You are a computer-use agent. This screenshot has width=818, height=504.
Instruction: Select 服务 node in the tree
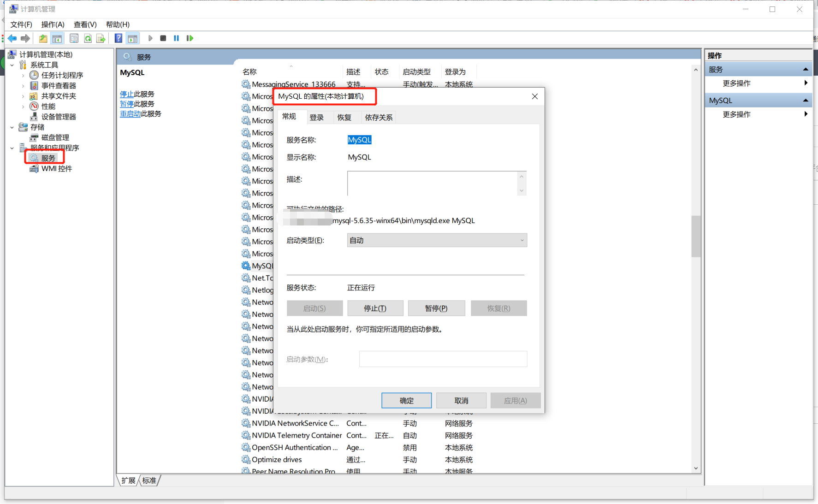click(x=48, y=158)
